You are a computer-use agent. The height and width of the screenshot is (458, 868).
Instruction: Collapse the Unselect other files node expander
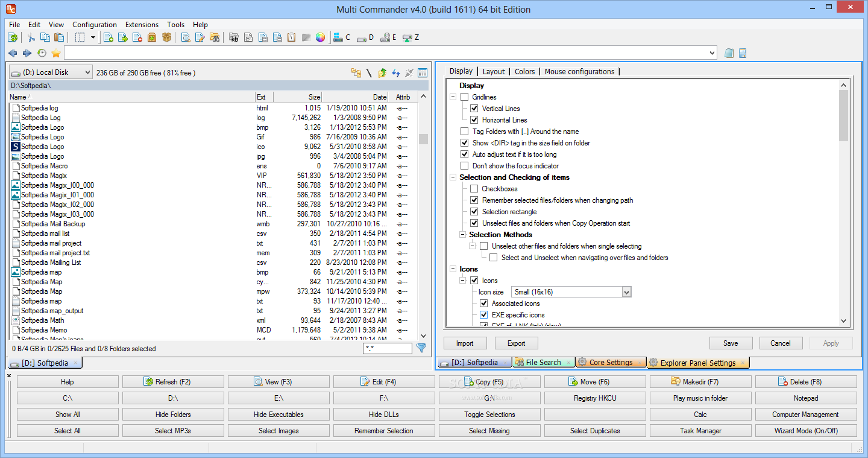pyautogui.click(x=472, y=246)
